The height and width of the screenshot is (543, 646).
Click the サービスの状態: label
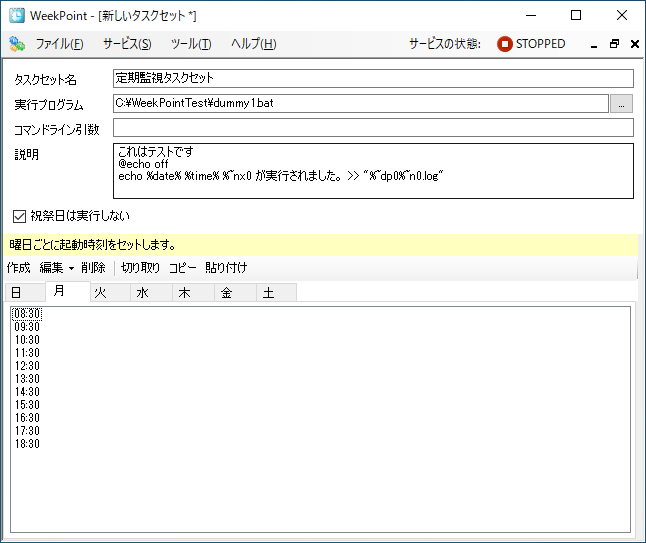click(x=445, y=44)
